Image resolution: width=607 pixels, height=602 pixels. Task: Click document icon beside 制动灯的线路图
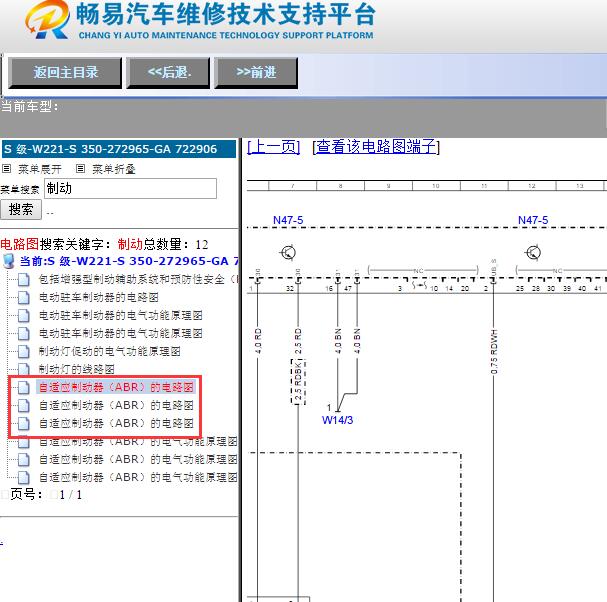[x=23, y=369]
